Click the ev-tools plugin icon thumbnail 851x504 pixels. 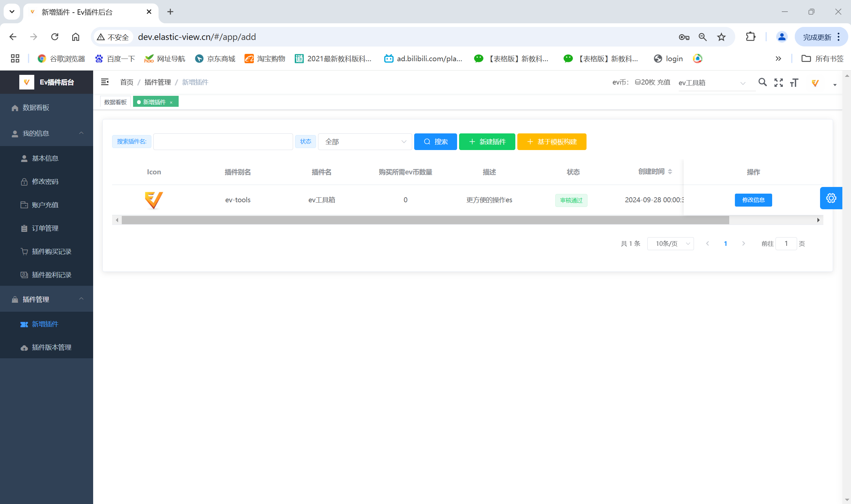click(x=153, y=200)
